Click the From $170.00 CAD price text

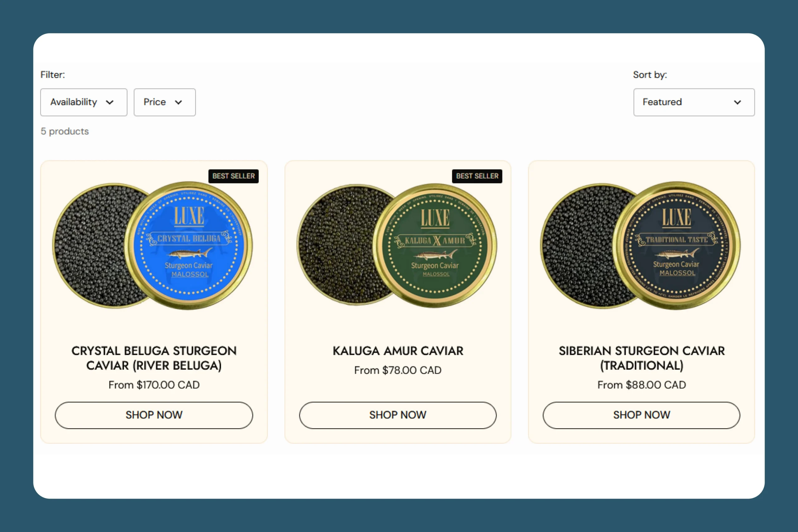coord(154,385)
